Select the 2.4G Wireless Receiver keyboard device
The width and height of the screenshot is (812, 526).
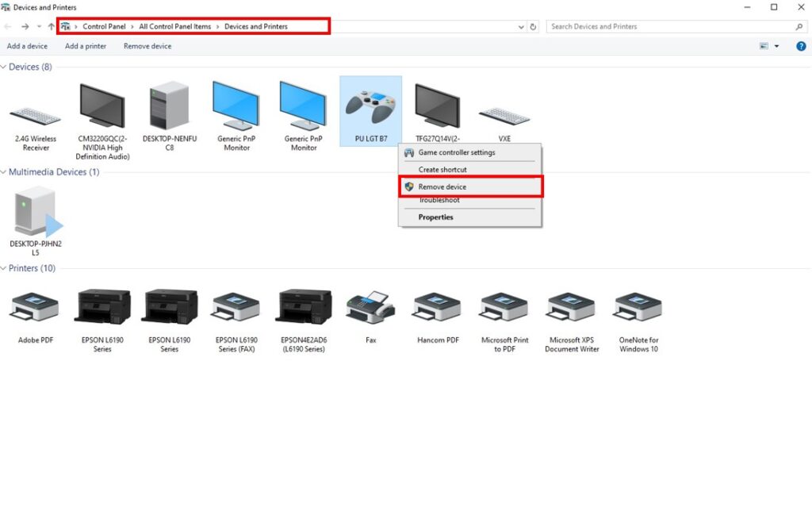(x=36, y=119)
